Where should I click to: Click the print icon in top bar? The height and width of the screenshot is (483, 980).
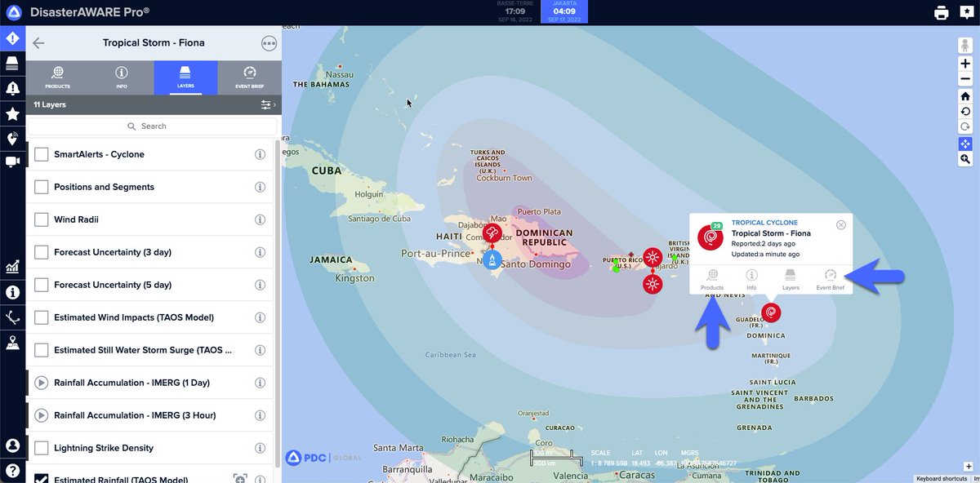pyautogui.click(x=942, y=12)
